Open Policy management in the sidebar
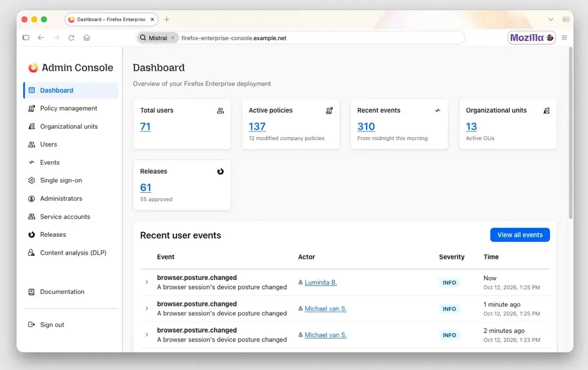588x370 pixels. (x=71, y=108)
